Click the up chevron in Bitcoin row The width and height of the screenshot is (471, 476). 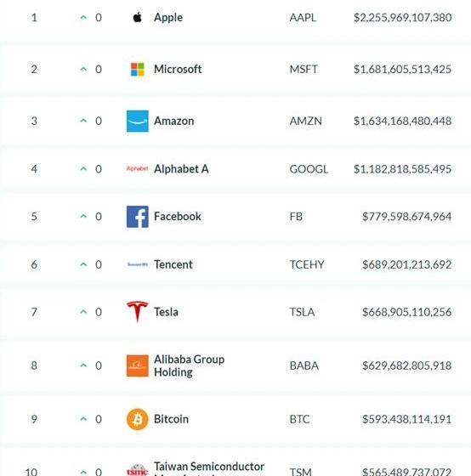83,419
